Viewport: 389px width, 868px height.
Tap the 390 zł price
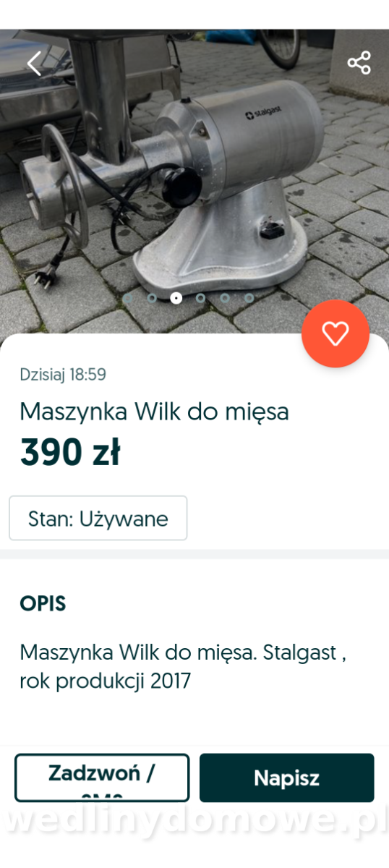point(69,453)
